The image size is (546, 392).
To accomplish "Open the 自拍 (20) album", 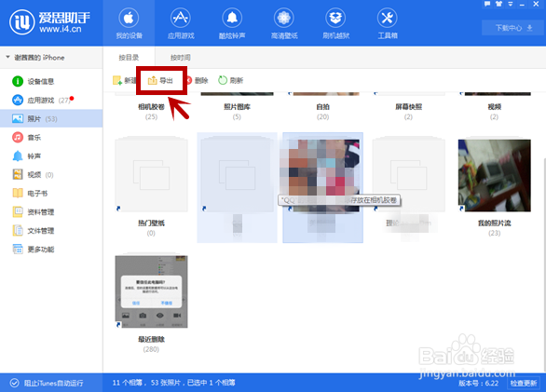I will (x=322, y=107).
